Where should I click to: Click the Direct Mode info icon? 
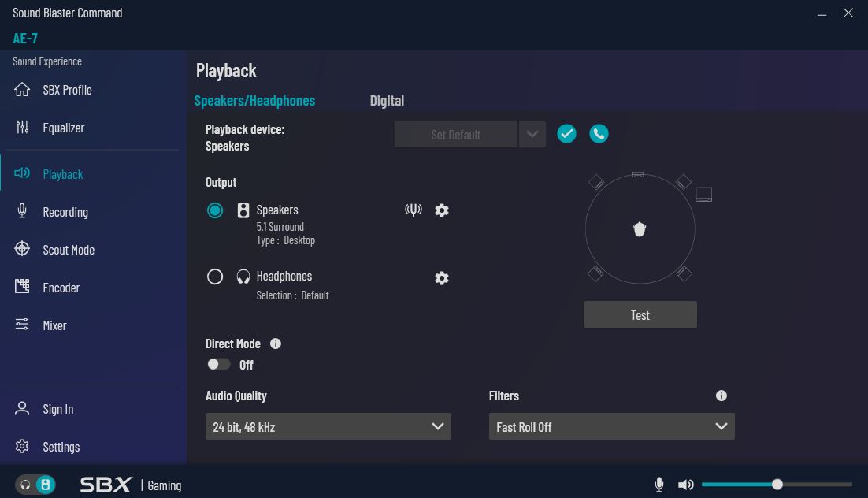point(275,344)
